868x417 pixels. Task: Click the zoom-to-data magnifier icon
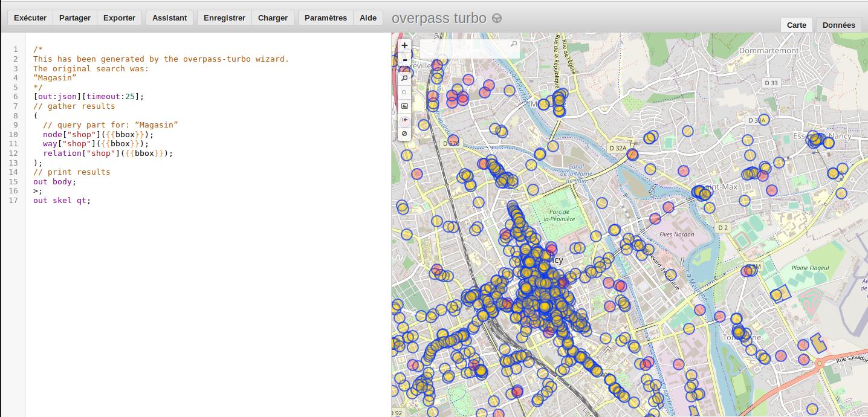click(x=404, y=78)
